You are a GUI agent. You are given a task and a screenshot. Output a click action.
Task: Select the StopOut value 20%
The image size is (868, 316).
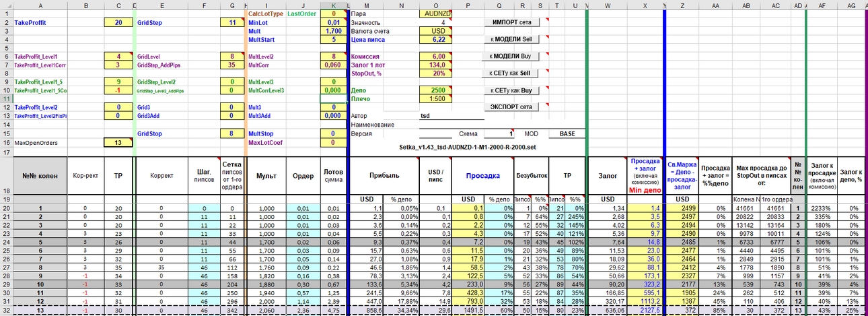(437, 73)
